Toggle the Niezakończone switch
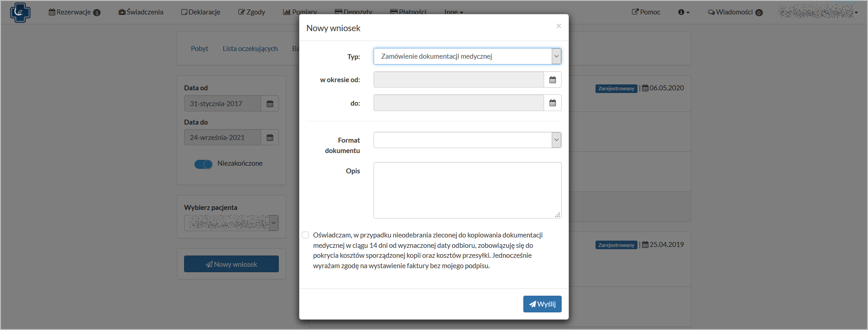 [203, 164]
